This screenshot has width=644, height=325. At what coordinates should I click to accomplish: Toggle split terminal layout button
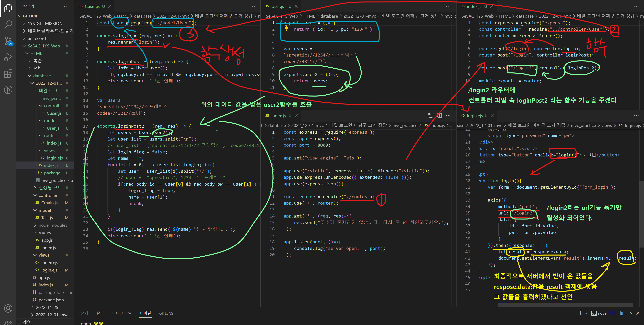(x=613, y=313)
